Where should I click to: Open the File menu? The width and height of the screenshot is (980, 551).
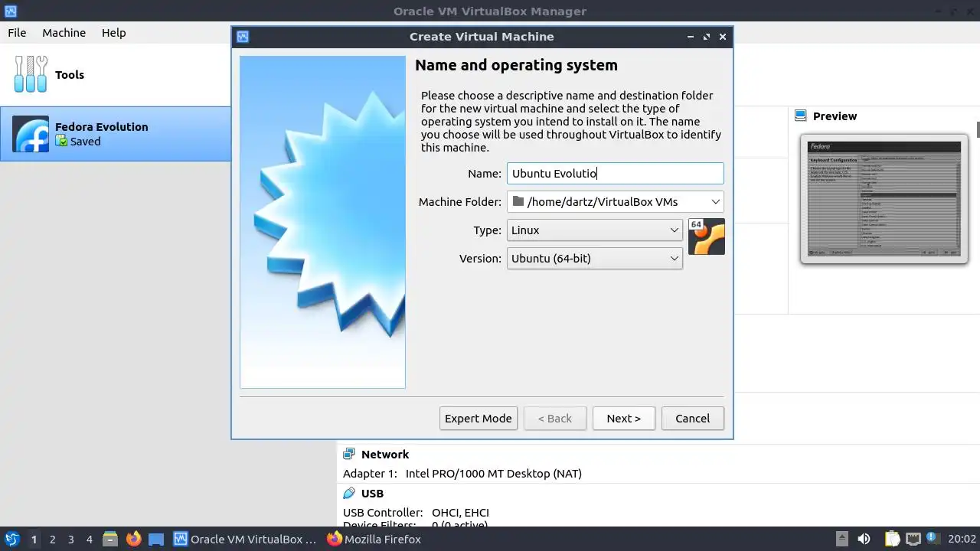tap(17, 33)
